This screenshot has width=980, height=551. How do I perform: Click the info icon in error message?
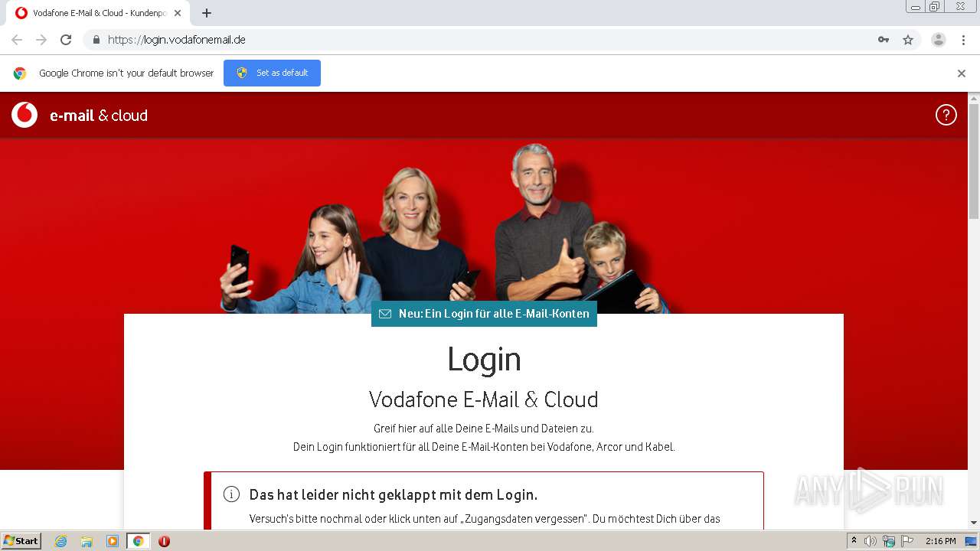pyautogui.click(x=231, y=494)
